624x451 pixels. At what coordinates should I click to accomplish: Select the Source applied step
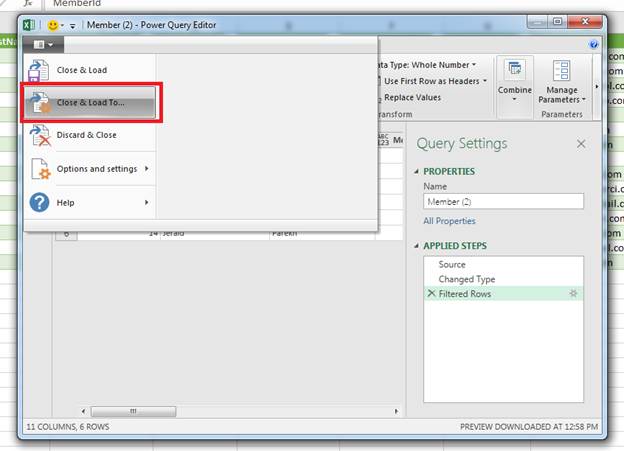[x=503, y=264]
